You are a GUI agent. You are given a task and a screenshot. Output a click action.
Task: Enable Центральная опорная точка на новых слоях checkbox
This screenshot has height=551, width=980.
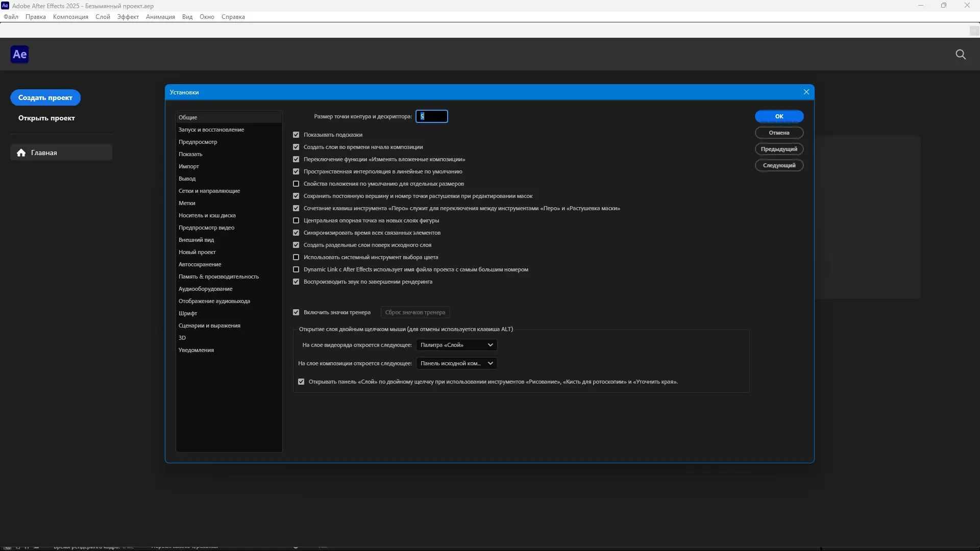(296, 220)
